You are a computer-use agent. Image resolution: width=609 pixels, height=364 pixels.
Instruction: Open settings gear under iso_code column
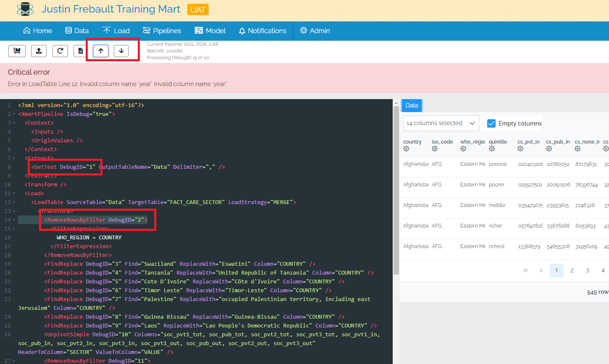(435, 149)
